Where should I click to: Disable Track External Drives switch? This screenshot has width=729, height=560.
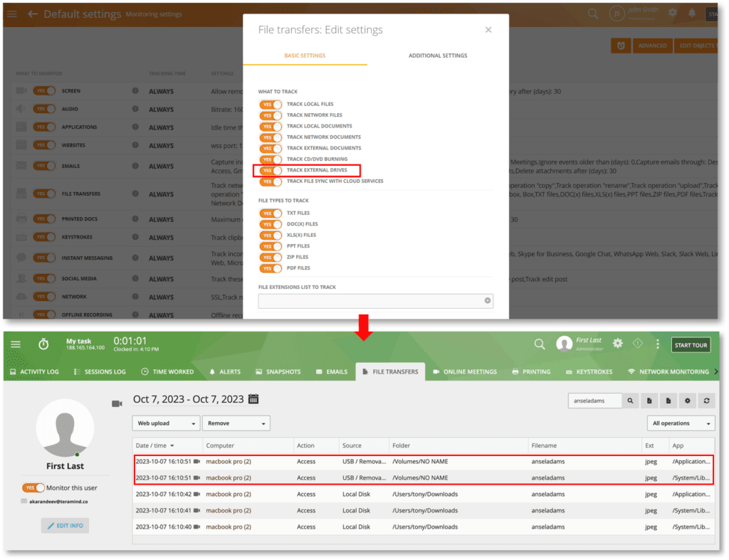[271, 171]
